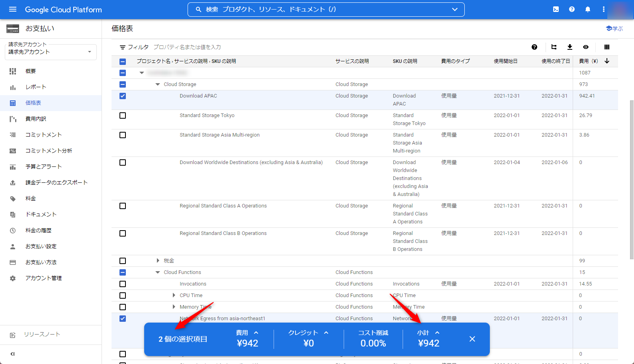The height and width of the screenshot is (364, 634).
Task: Check the Regional Standard Class A Operations checkbox
Action: pos(123,206)
